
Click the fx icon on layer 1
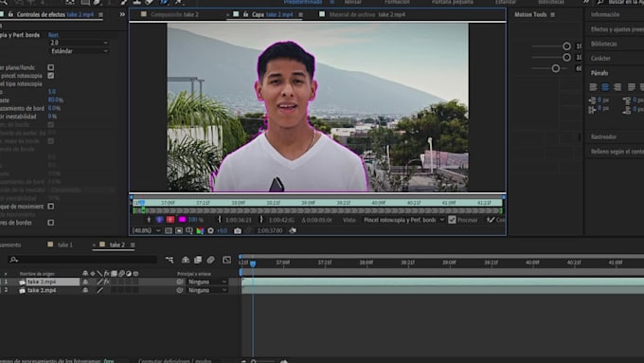(107, 282)
